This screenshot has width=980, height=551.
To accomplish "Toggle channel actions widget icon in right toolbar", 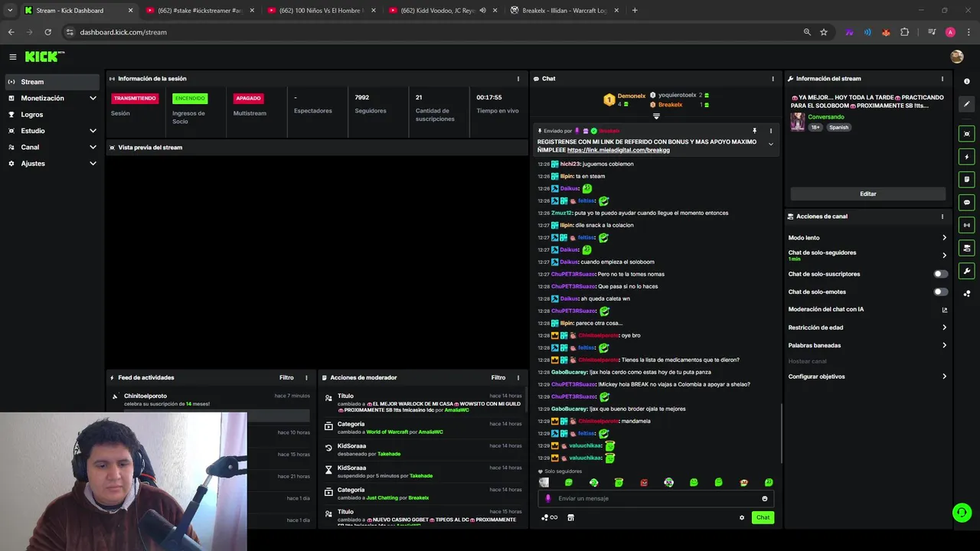I will coord(966,248).
